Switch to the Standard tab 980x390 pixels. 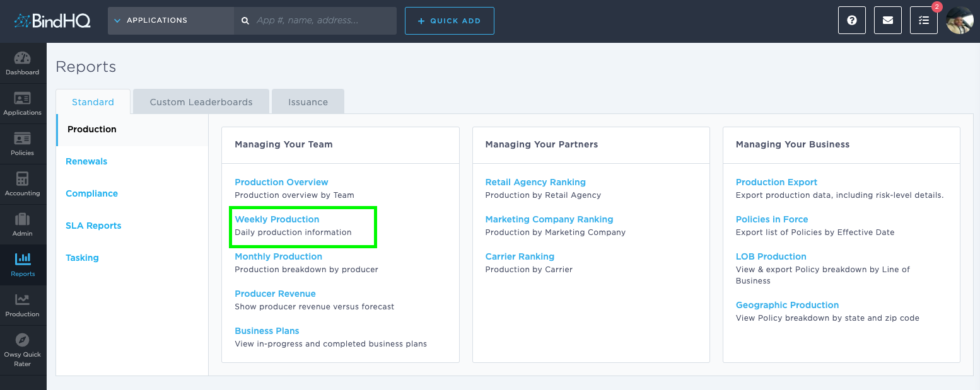93,102
